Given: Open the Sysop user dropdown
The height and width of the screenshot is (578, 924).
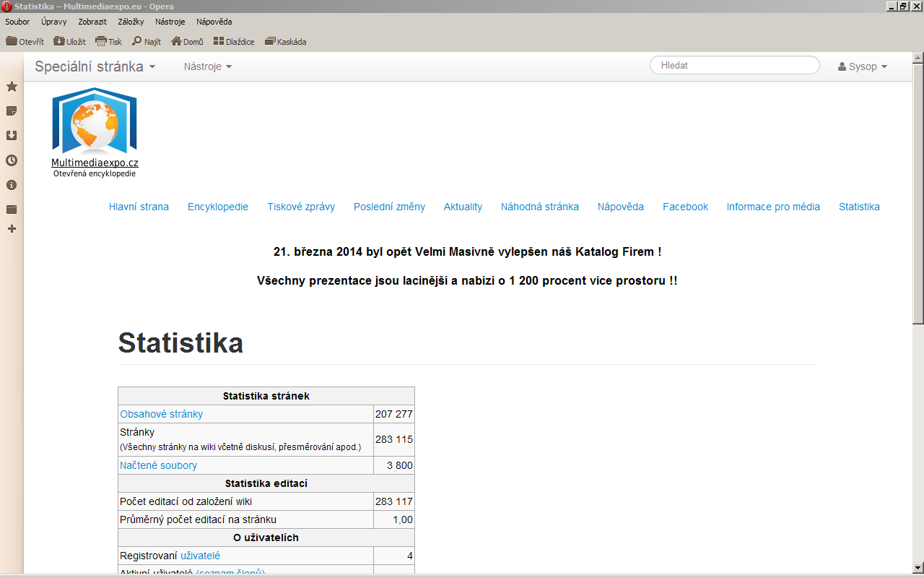Looking at the screenshot, I should tap(863, 66).
